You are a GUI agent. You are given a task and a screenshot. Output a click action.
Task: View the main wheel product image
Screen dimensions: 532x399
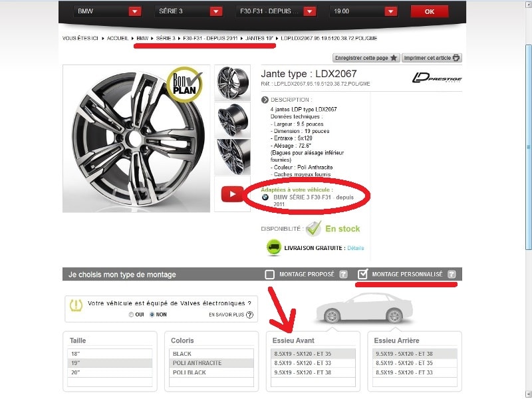(x=136, y=139)
